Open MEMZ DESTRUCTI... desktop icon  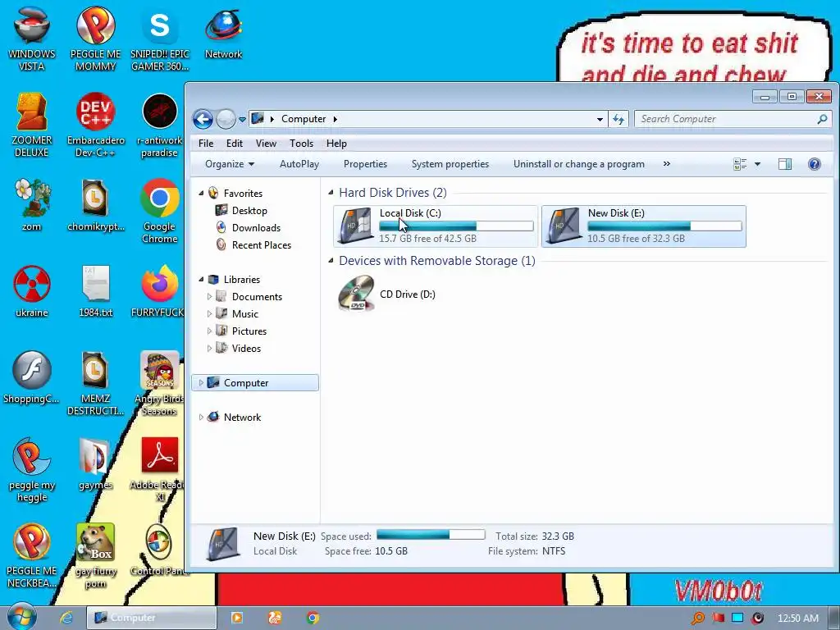pyautogui.click(x=95, y=383)
